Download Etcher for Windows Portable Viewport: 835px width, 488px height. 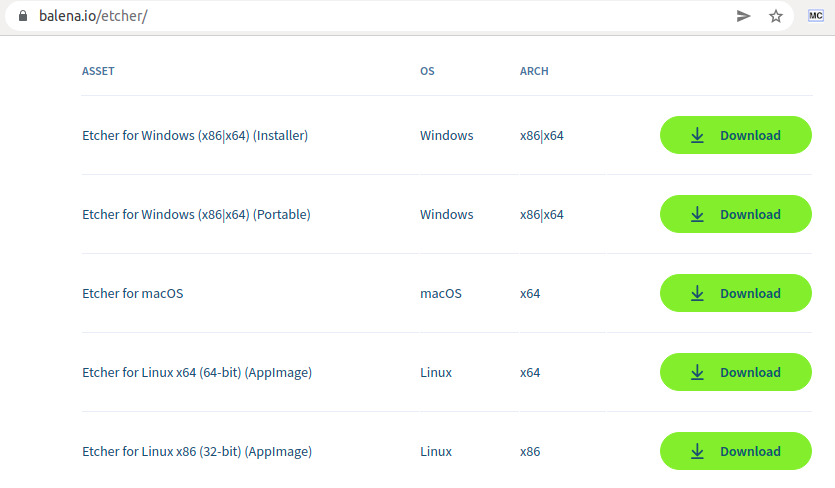pos(735,214)
